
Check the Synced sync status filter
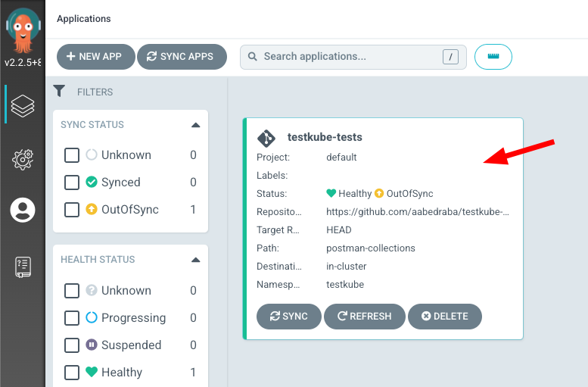72,183
